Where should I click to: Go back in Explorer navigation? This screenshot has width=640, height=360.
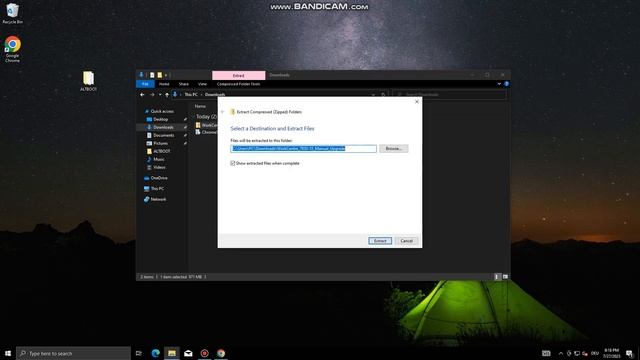(142, 95)
